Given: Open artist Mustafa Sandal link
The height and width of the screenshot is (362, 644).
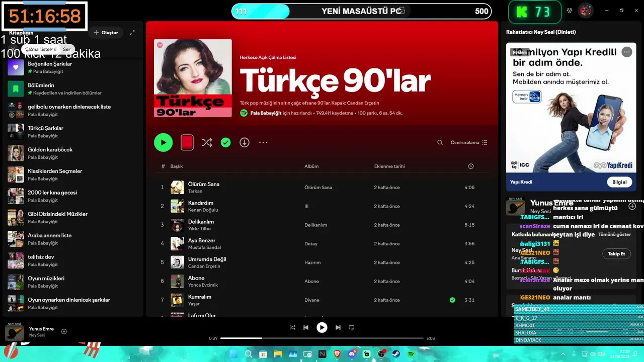Looking at the screenshot, I should click(204, 247).
